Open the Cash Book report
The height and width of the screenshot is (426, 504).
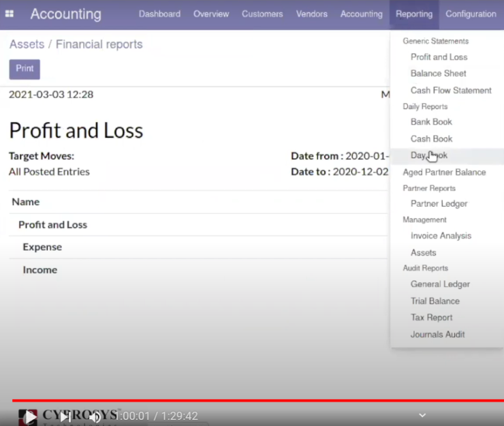coord(431,138)
